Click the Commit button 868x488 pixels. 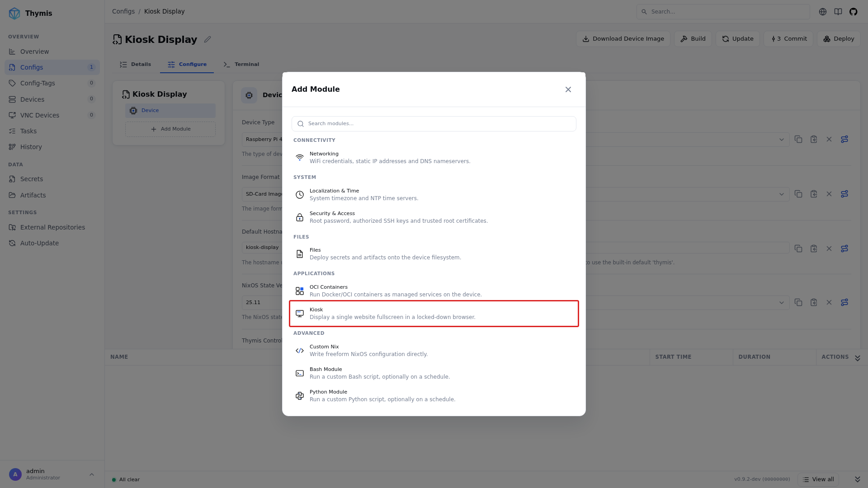(788, 39)
